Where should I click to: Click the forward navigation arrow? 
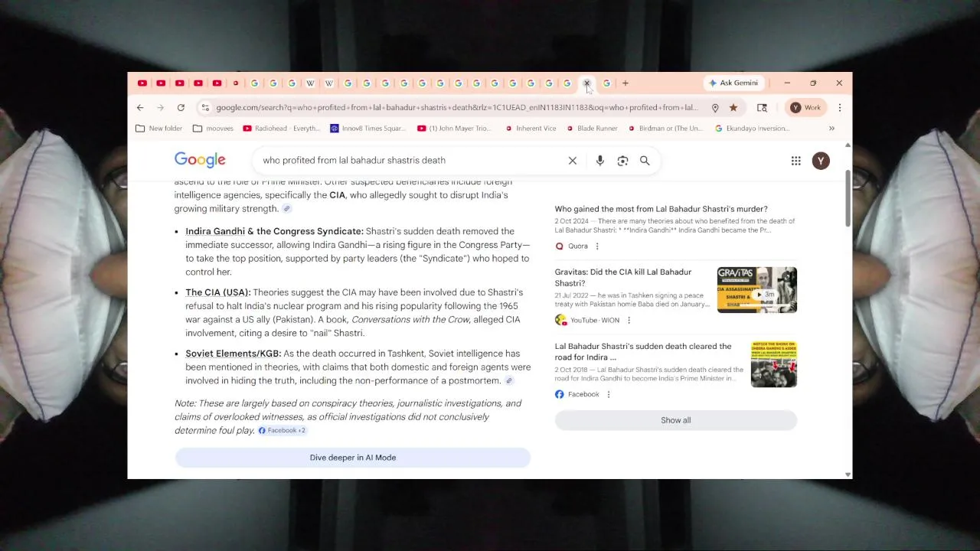pyautogui.click(x=160, y=108)
